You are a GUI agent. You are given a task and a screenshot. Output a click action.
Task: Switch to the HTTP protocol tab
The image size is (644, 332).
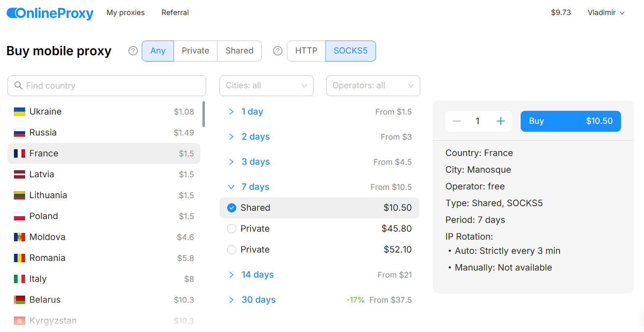pyautogui.click(x=306, y=51)
